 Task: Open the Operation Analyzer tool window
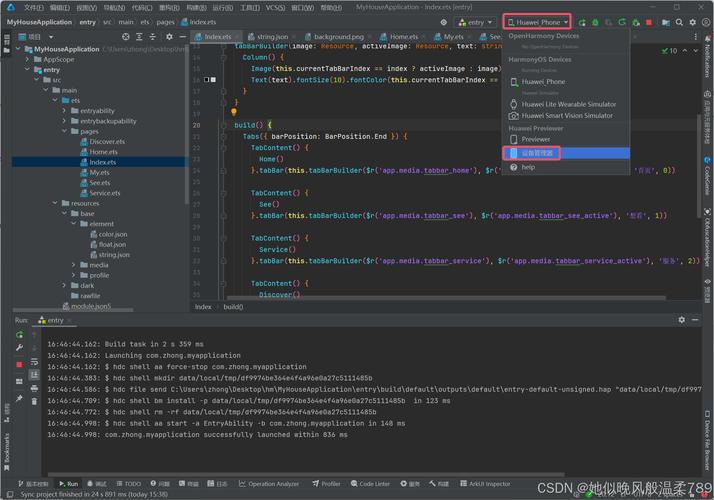click(x=269, y=484)
